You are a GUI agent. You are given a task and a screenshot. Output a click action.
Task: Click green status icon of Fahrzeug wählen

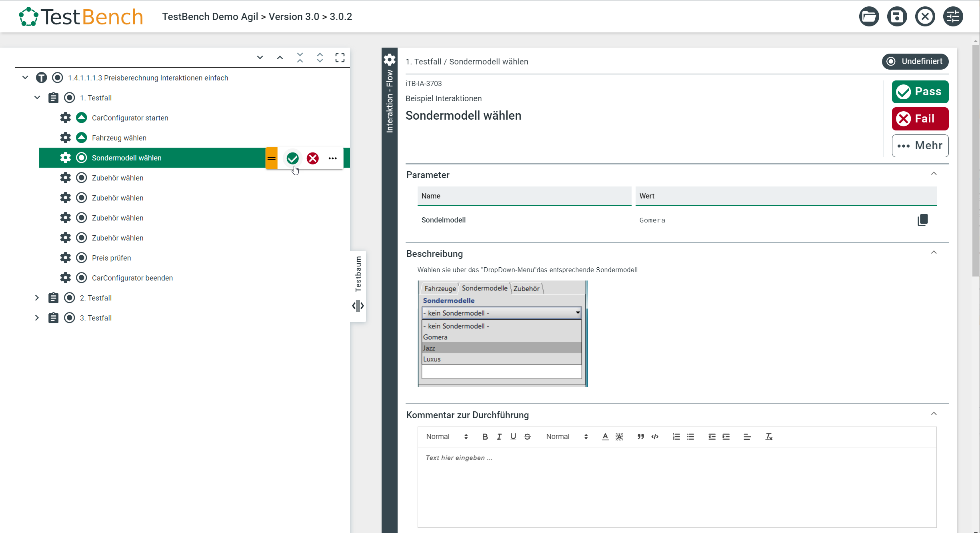tap(82, 138)
